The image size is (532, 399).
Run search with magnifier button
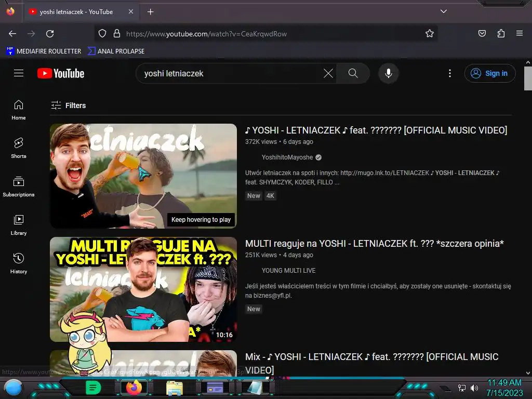coord(353,73)
